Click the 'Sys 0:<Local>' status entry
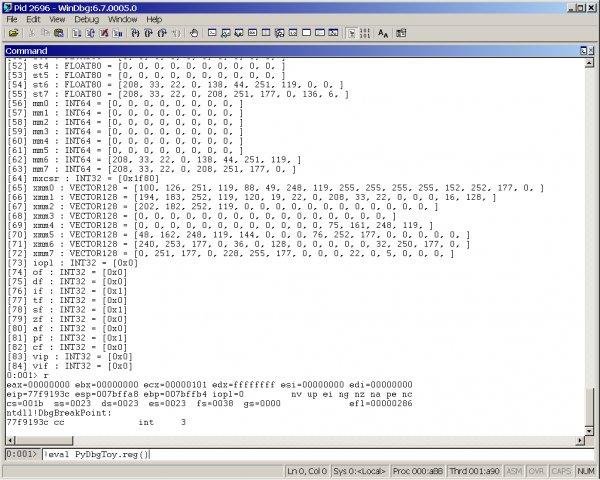Viewport: 600px width, 480px height. (359, 471)
